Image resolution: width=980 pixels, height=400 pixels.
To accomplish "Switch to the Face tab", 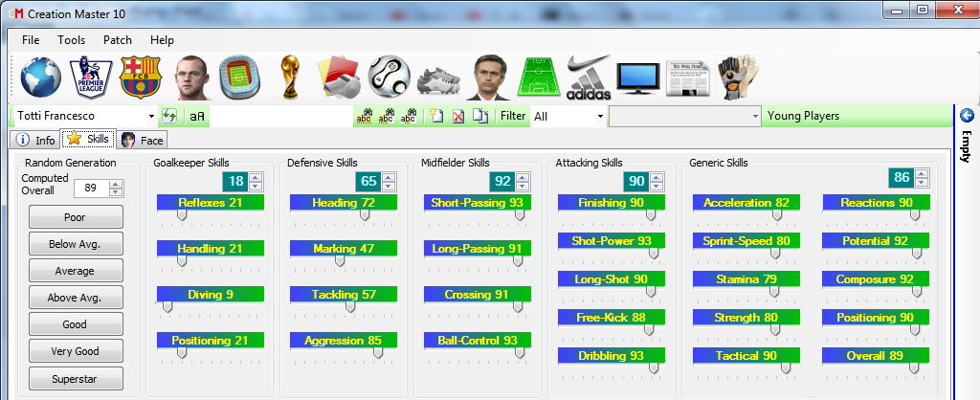I will point(143,140).
